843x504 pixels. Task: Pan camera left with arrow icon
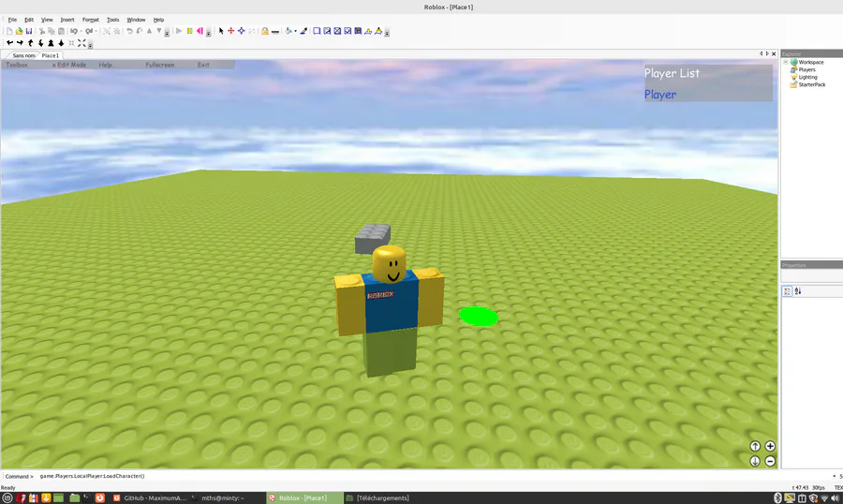(x=9, y=43)
